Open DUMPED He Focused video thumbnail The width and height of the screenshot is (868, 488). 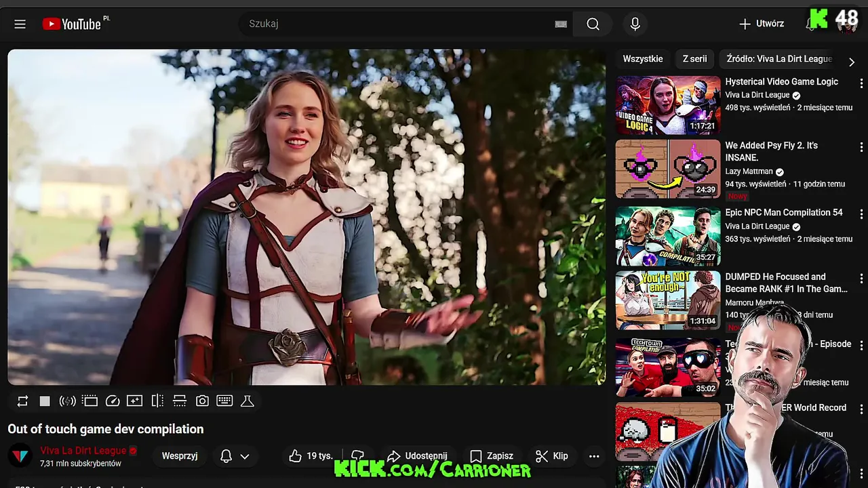coord(668,300)
